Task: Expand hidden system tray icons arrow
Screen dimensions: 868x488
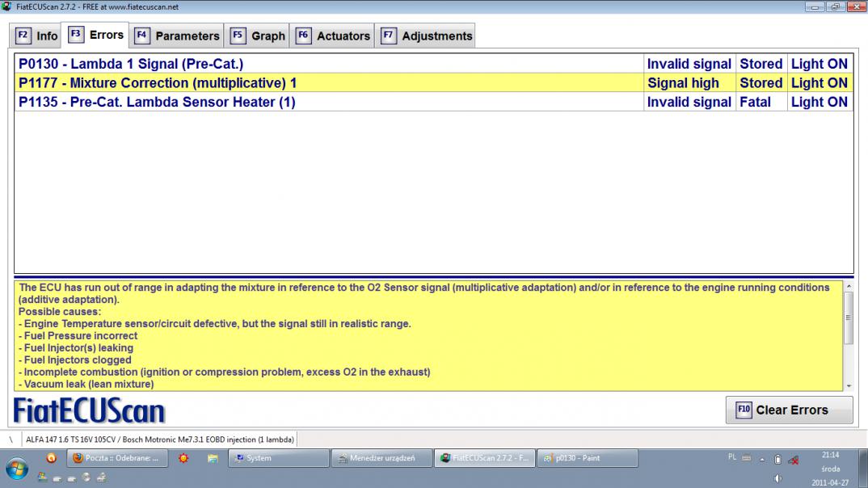Action: click(x=762, y=459)
